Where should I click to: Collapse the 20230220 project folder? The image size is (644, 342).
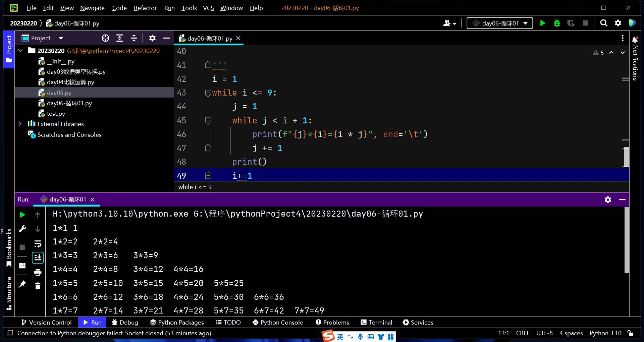point(20,51)
